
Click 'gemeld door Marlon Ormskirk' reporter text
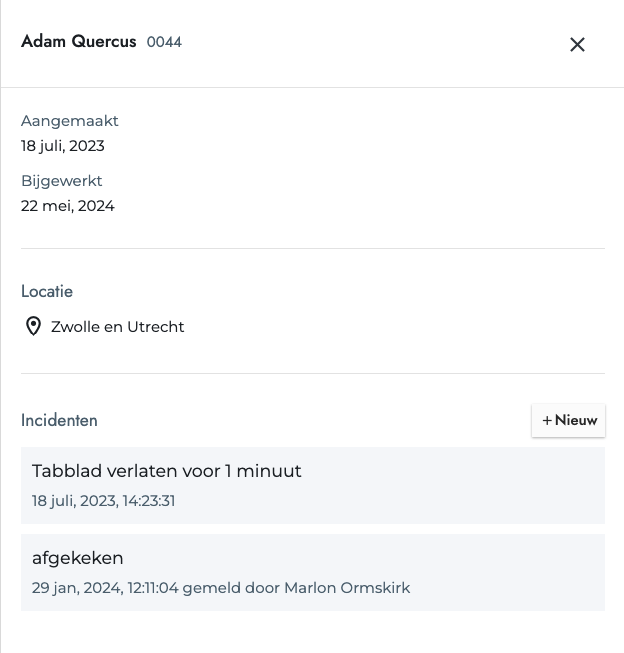pos(296,588)
